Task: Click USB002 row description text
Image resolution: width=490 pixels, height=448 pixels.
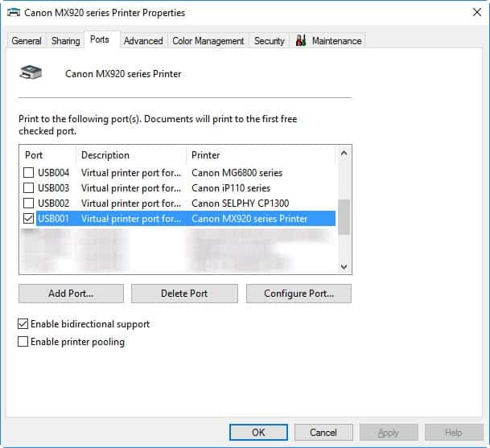Action: click(x=131, y=203)
